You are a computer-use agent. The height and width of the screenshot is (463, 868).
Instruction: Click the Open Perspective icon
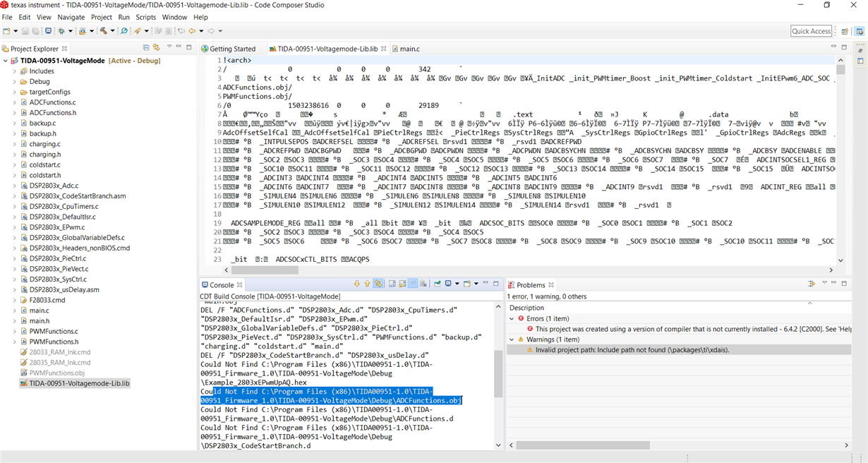[844, 31]
